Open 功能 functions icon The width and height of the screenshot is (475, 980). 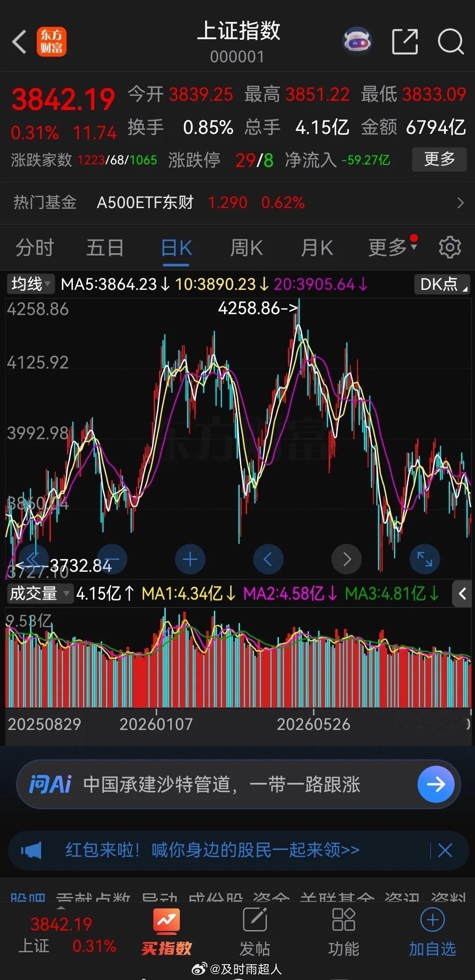(x=343, y=932)
